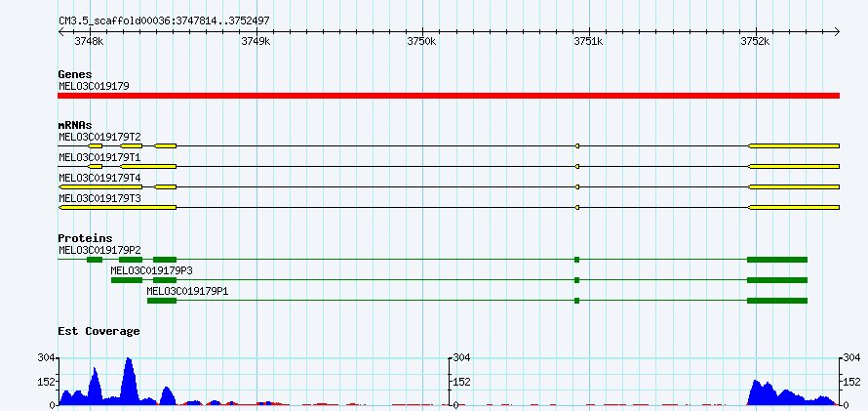Click the ruler's left arrowhead

click(x=61, y=32)
